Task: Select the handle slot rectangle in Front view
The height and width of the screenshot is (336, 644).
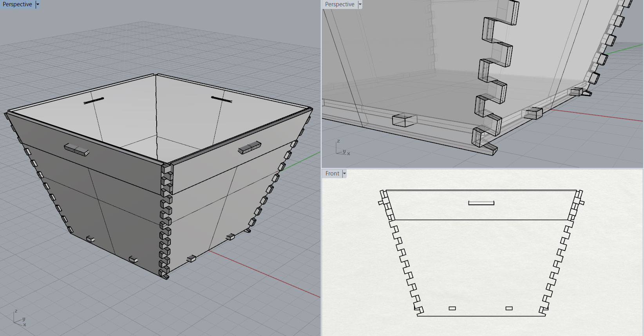Action: [481, 203]
